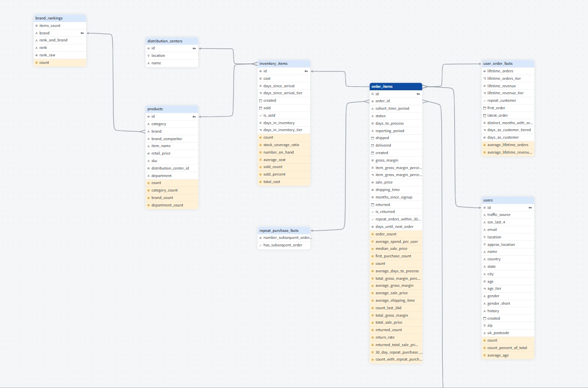This screenshot has width=588, height=388.
Task: Click the checkmark icon next to is_sold
Action: point(260,115)
